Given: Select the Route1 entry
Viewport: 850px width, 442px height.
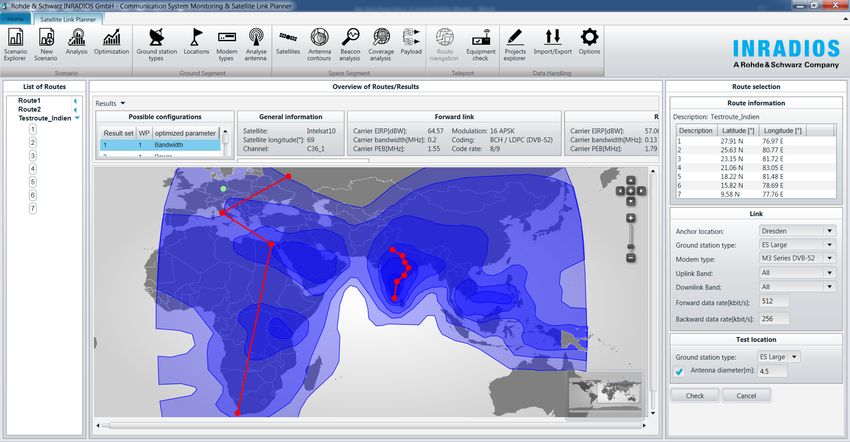Looking at the screenshot, I should [29, 100].
